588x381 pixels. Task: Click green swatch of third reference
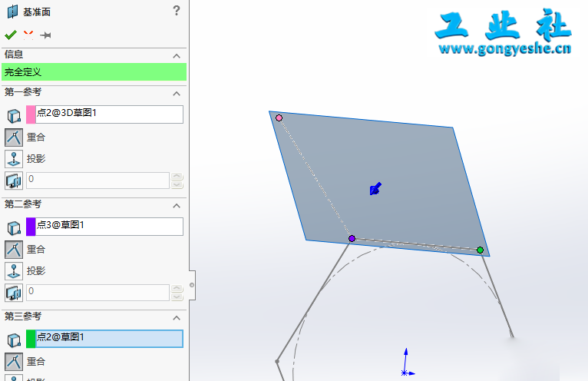tap(31, 339)
